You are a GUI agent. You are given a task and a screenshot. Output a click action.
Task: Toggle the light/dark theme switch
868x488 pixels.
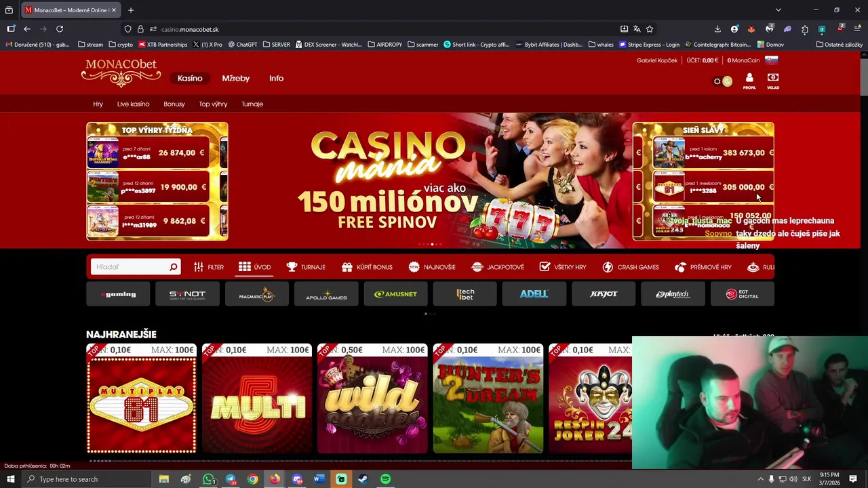click(x=723, y=81)
